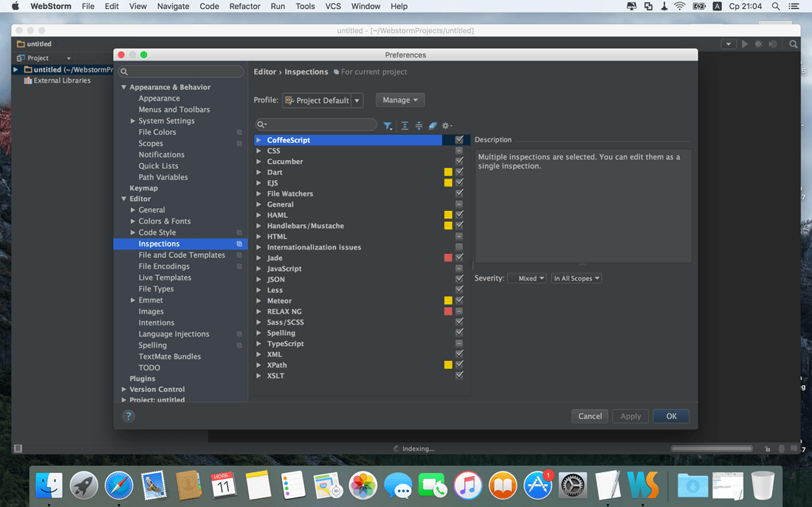Viewport: 812px width, 507px height.
Task: Click the help question mark button
Action: pos(128,415)
